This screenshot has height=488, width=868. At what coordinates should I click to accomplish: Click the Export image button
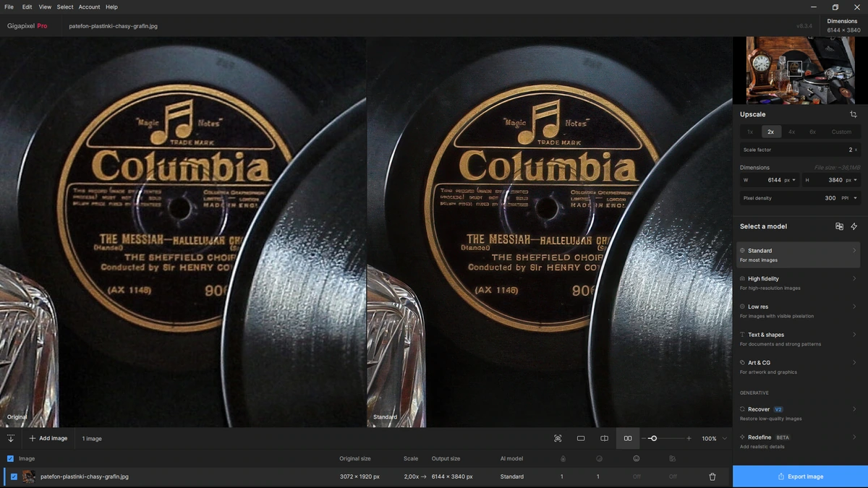click(x=800, y=476)
